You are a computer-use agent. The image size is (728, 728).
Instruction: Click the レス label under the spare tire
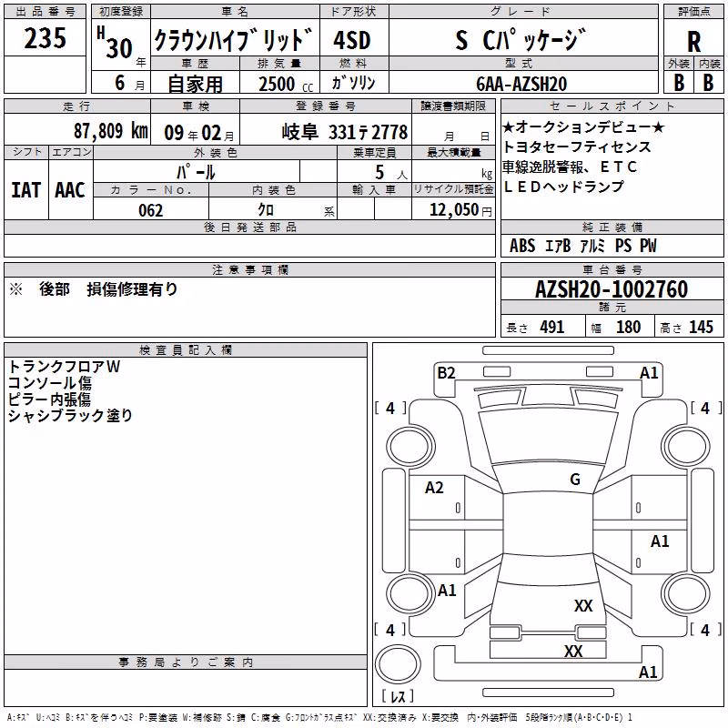coord(398,696)
